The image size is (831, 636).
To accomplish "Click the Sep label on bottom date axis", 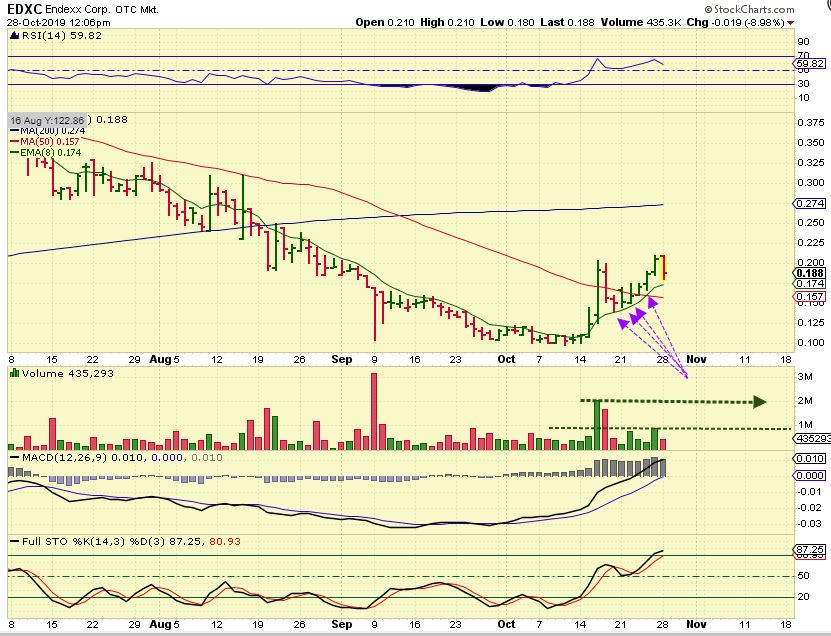I will coord(342,624).
